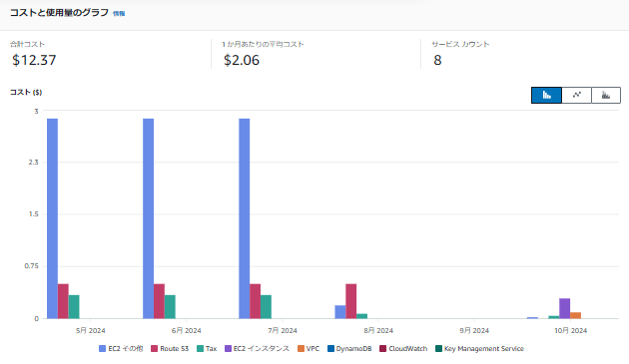Select the EC2 インスタンス legend label
The image size is (629, 364).
pyautogui.click(x=262, y=349)
